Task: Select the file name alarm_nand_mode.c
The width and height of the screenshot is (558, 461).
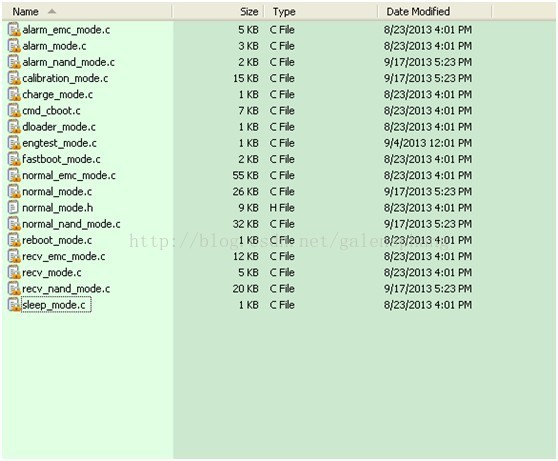Action: point(68,62)
